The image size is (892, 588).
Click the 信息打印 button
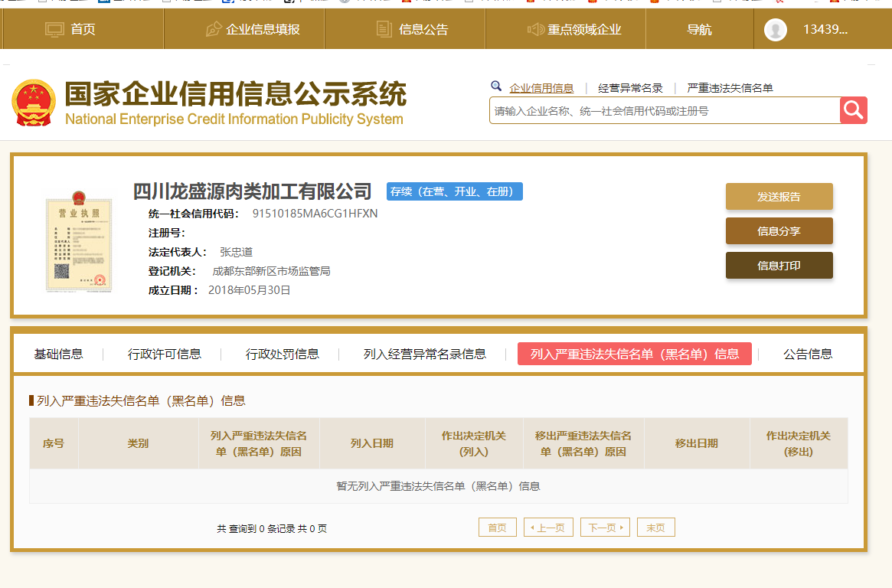coord(779,266)
